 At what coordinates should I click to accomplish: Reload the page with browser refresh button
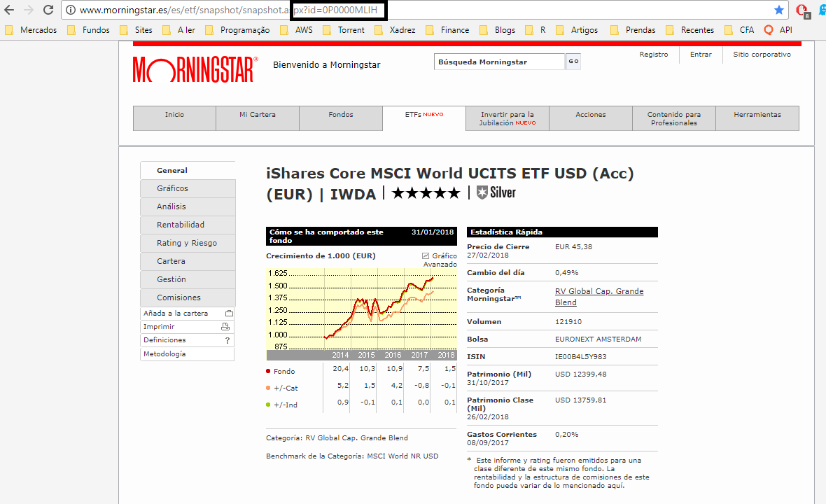[48, 10]
